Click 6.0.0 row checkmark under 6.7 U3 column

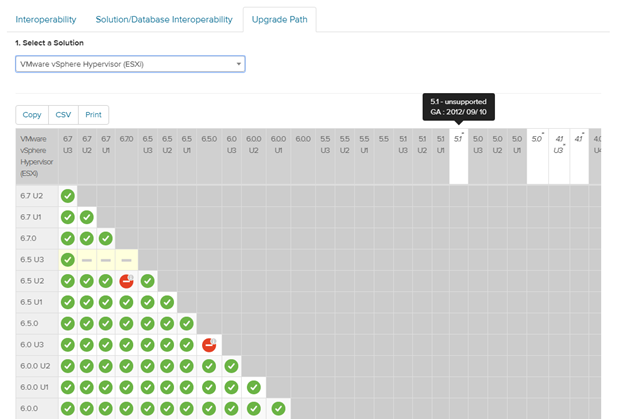(x=68, y=408)
